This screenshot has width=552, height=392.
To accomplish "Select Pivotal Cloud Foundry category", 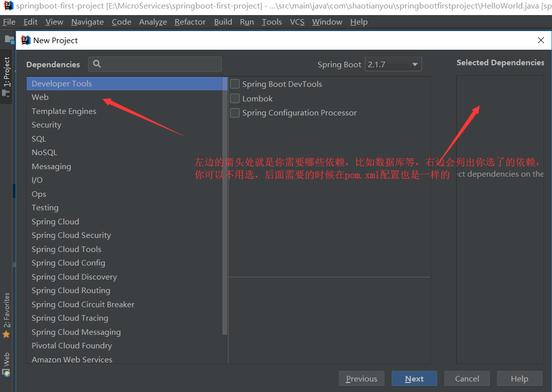I will (124, 345).
